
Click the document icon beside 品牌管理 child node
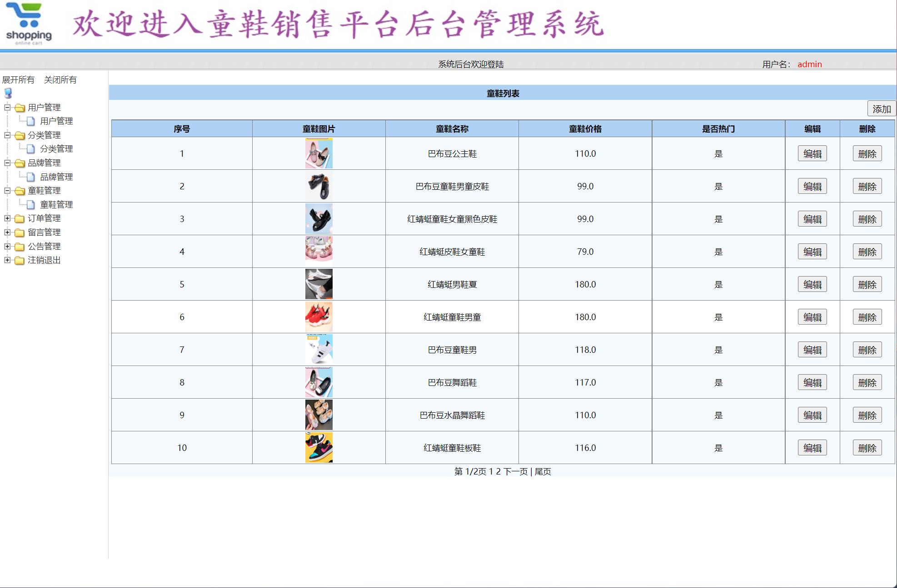[30, 177]
